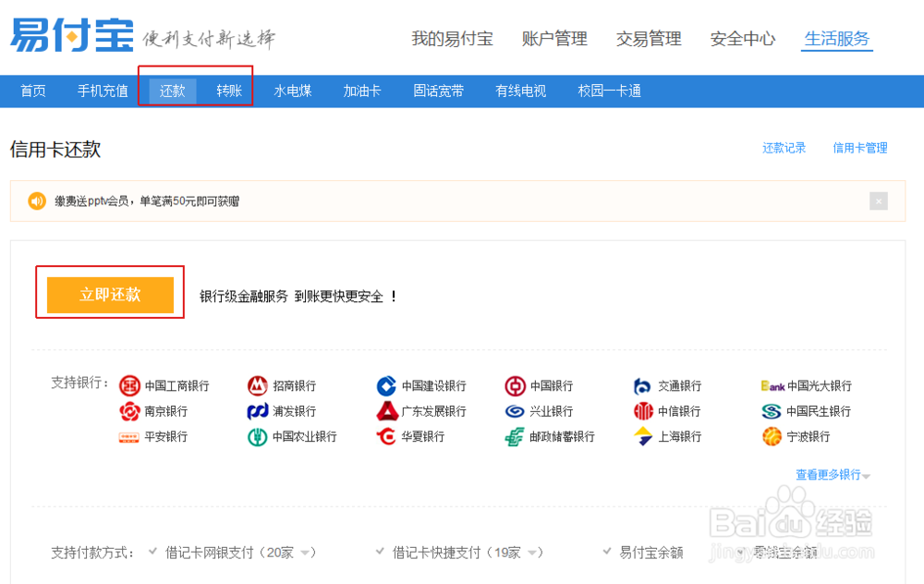
Task: Open 生活服务 top menu
Action: click(837, 39)
